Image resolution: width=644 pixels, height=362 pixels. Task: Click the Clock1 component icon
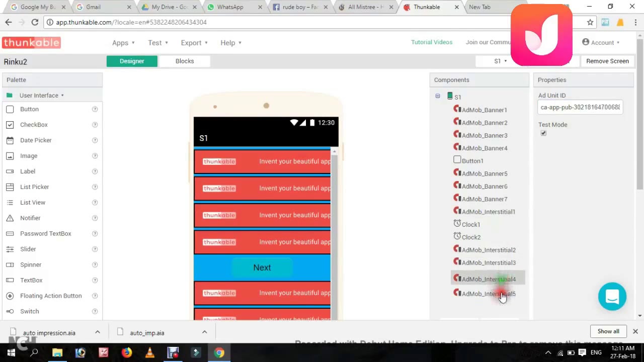(x=457, y=224)
